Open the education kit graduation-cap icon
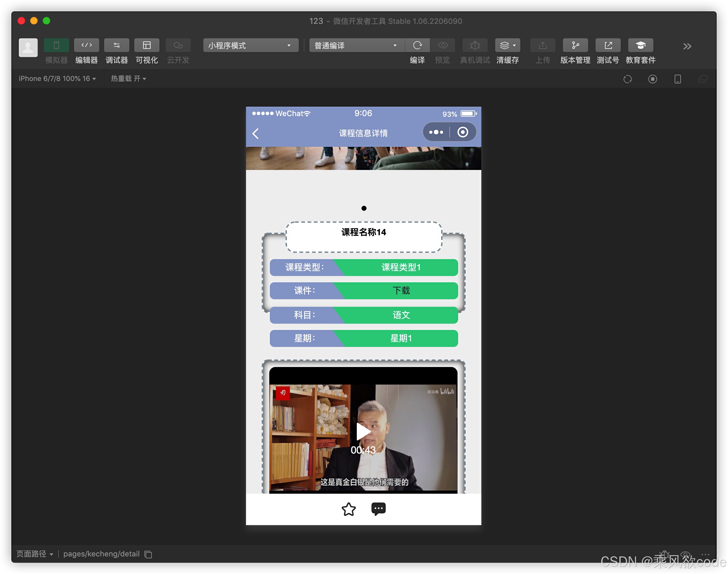Viewport: 728px width, 574px height. tap(640, 45)
